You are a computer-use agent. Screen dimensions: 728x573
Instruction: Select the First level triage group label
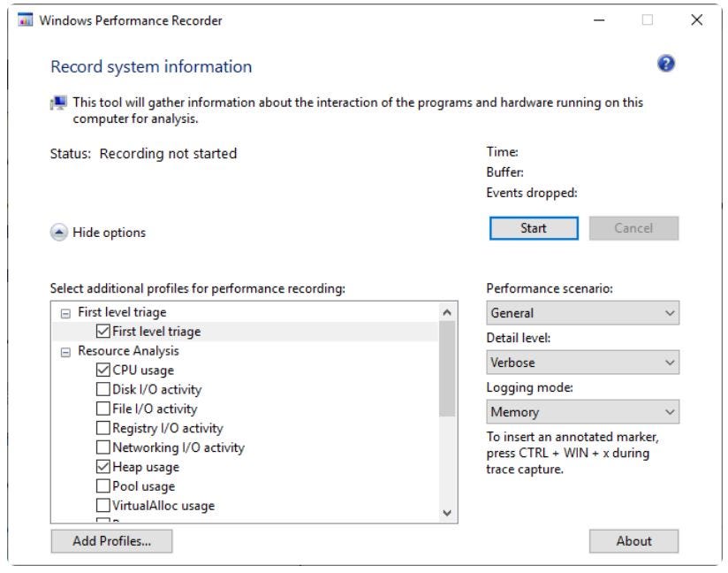click(122, 312)
